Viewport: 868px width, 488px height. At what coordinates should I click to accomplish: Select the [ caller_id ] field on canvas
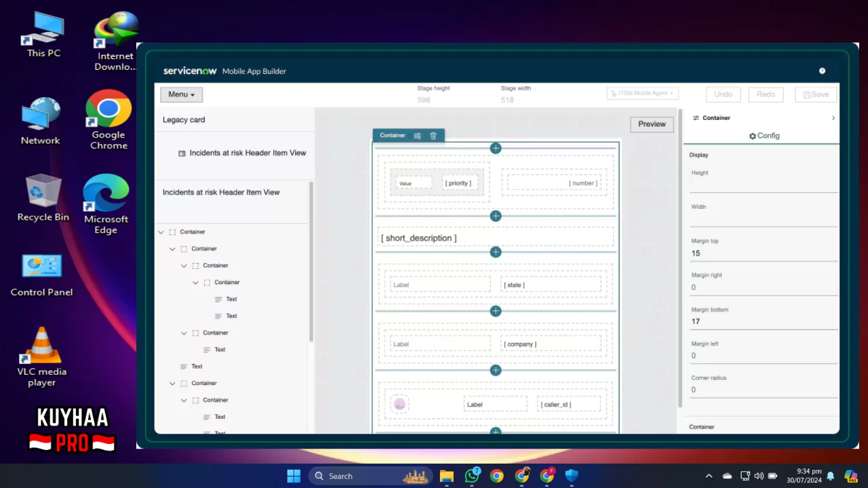568,404
